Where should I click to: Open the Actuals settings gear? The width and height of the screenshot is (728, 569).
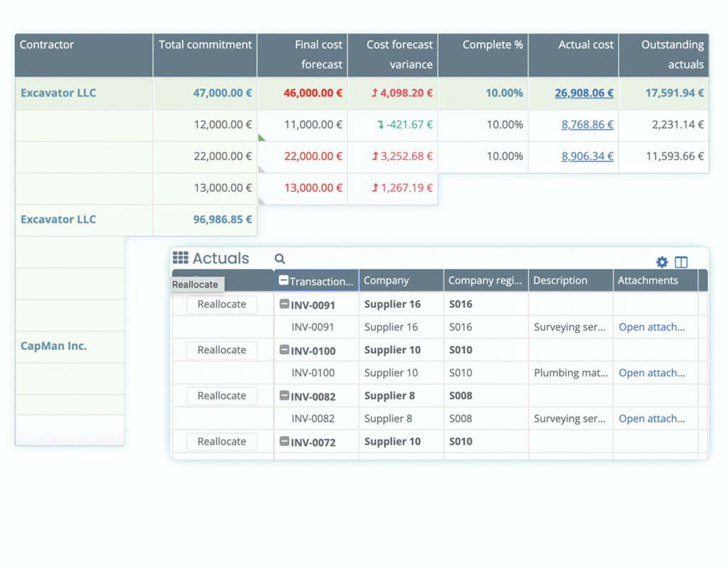662,261
